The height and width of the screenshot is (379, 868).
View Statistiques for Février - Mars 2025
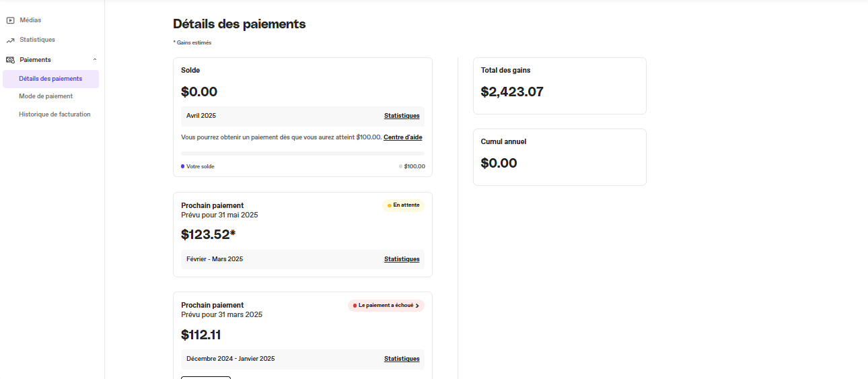coord(402,259)
